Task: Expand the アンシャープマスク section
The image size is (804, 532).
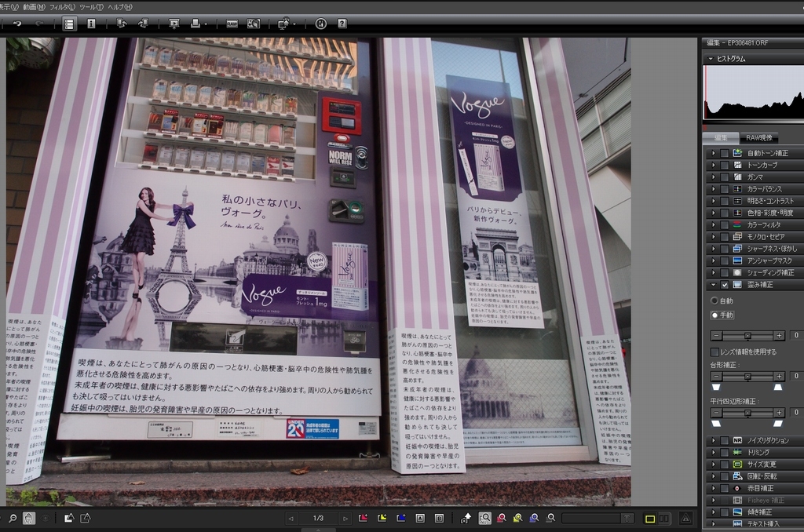Action: (713, 261)
